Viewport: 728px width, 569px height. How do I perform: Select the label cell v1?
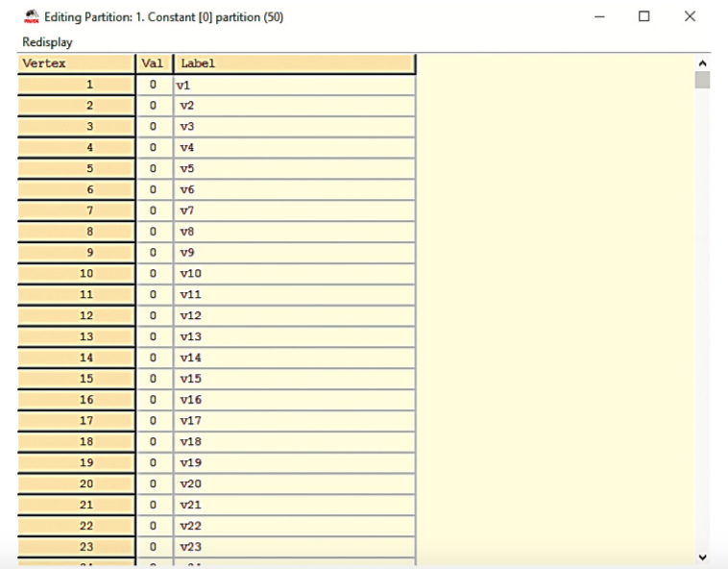point(294,85)
